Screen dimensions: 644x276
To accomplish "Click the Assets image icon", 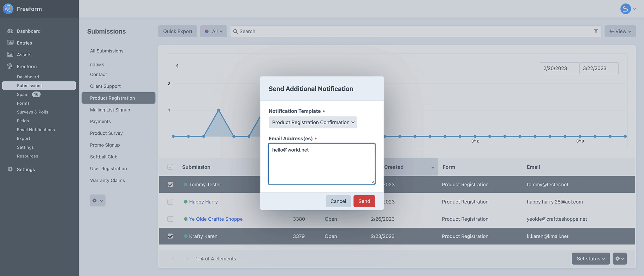I will coord(10,54).
